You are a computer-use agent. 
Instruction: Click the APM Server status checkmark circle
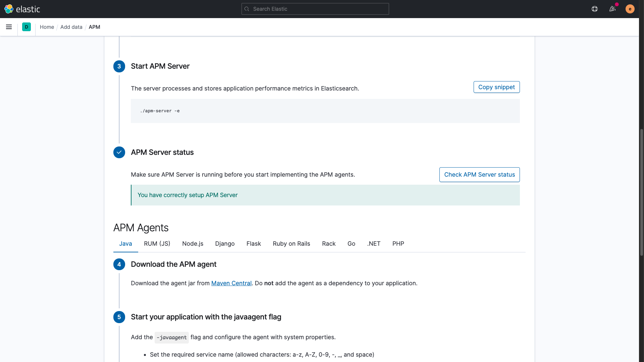(119, 152)
